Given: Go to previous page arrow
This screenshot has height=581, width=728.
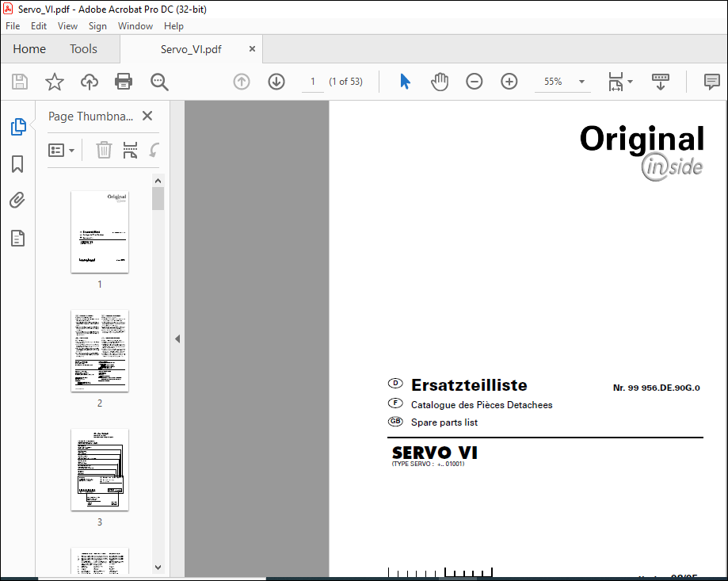Looking at the screenshot, I should 242,82.
